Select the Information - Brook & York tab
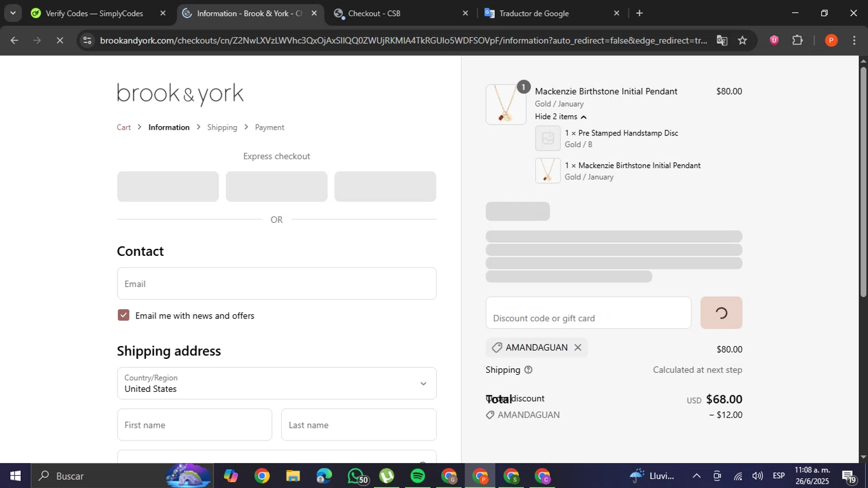Image resolution: width=868 pixels, height=488 pixels. [249, 13]
